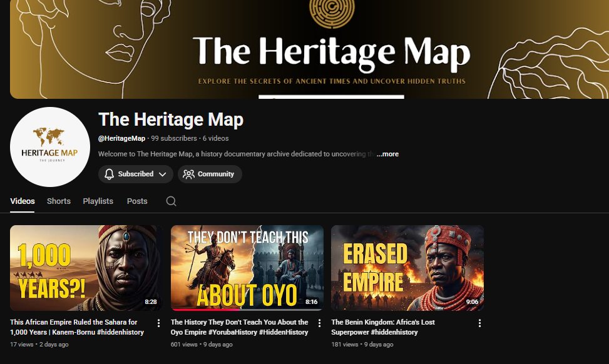Switch to the Playlists tab
The height and width of the screenshot is (364, 609).
(x=98, y=201)
